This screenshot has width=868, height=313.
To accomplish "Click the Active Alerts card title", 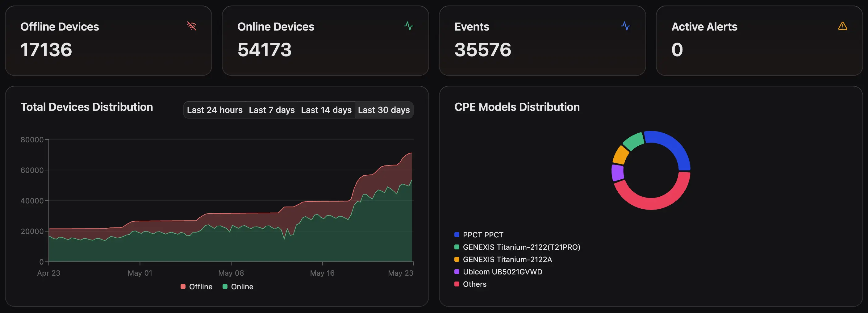I will tap(704, 27).
